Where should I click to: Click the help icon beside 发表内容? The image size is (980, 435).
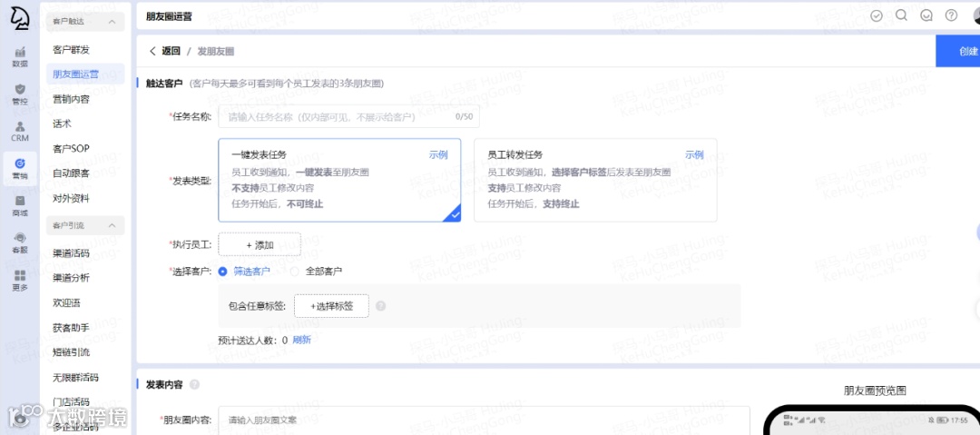[194, 384]
